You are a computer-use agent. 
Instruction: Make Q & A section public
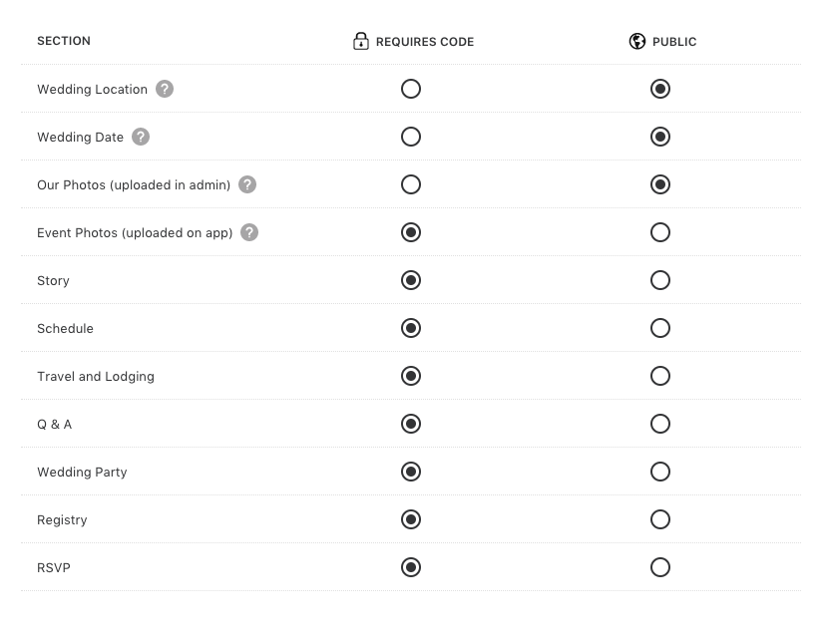pos(660,424)
